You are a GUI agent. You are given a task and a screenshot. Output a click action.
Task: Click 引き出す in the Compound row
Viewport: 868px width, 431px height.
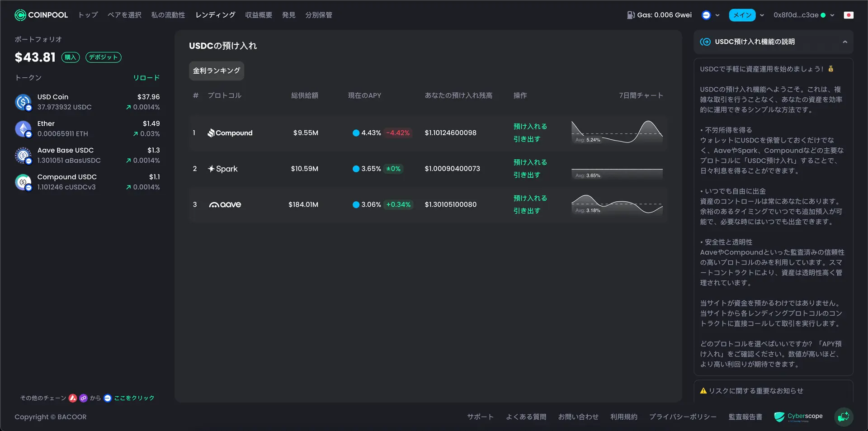pyautogui.click(x=527, y=139)
